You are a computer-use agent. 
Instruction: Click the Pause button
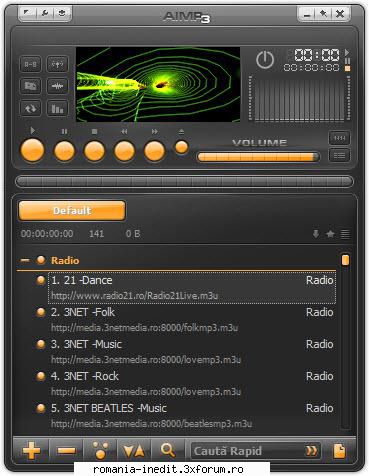pyautogui.click(x=64, y=151)
